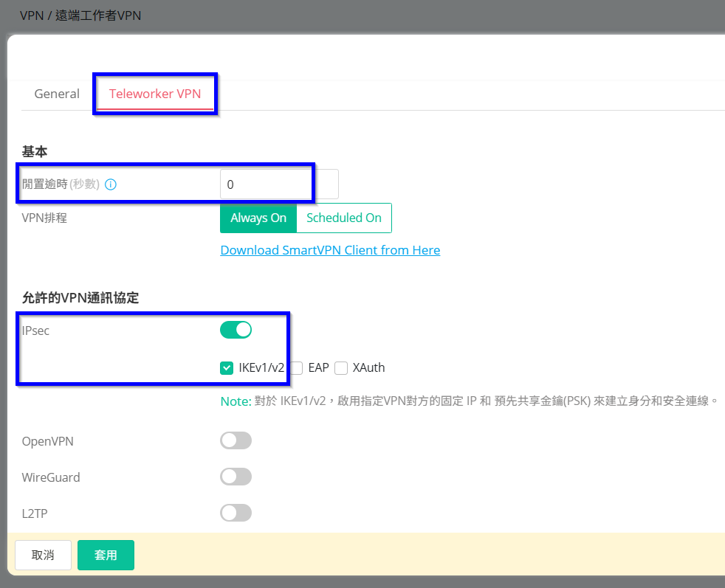Click the 允許的VPN通訊協定 section heading

point(80,298)
